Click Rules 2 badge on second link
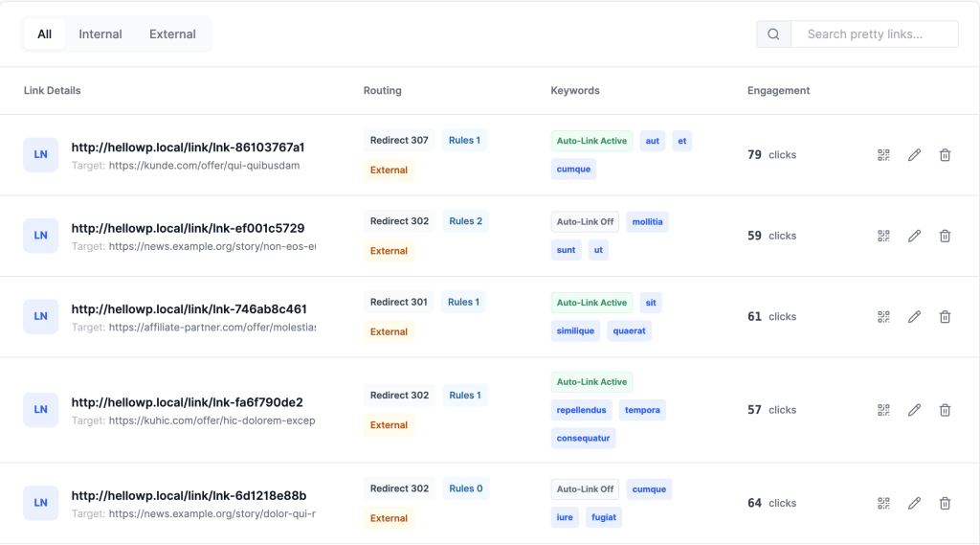Image resolution: width=980 pixels, height=545 pixels. pos(466,221)
